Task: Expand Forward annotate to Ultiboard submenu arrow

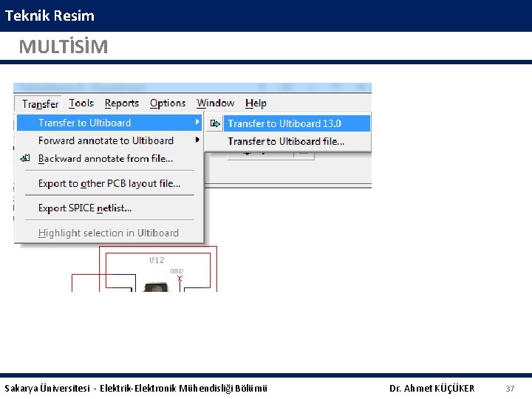Action: point(197,140)
